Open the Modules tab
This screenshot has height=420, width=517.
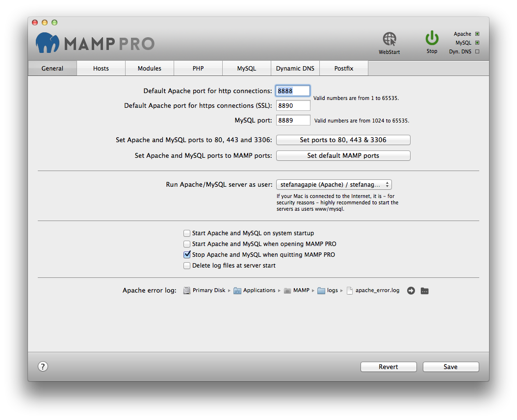[150, 68]
